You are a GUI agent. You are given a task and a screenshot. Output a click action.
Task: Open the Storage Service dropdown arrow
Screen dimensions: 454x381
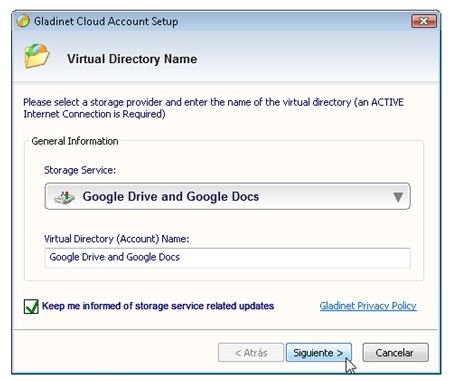pyautogui.click(x=398, y=197)
